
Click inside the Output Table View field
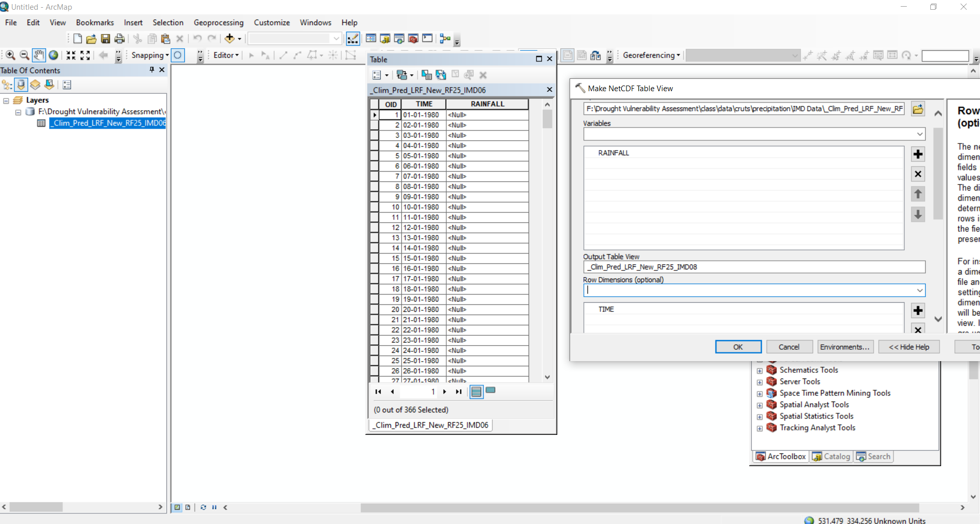pos(716,267)
